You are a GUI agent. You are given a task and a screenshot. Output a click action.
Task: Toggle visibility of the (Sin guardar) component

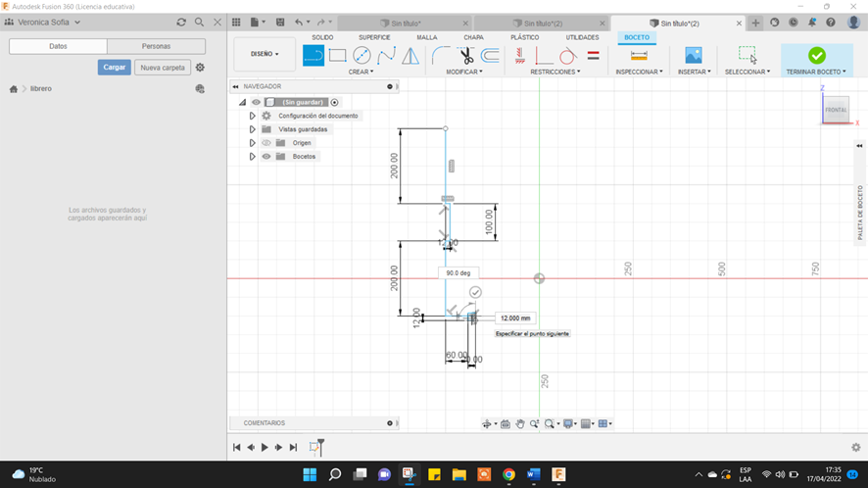pos(256,102)
